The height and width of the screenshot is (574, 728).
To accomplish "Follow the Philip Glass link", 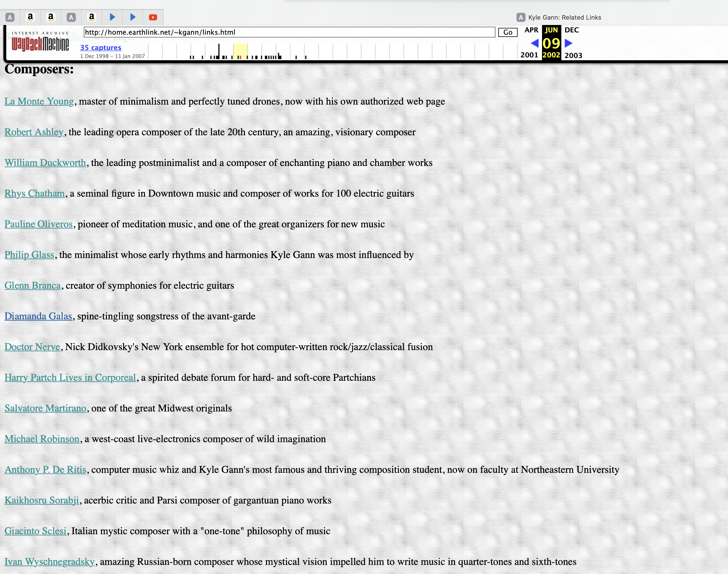I will 29,255.
